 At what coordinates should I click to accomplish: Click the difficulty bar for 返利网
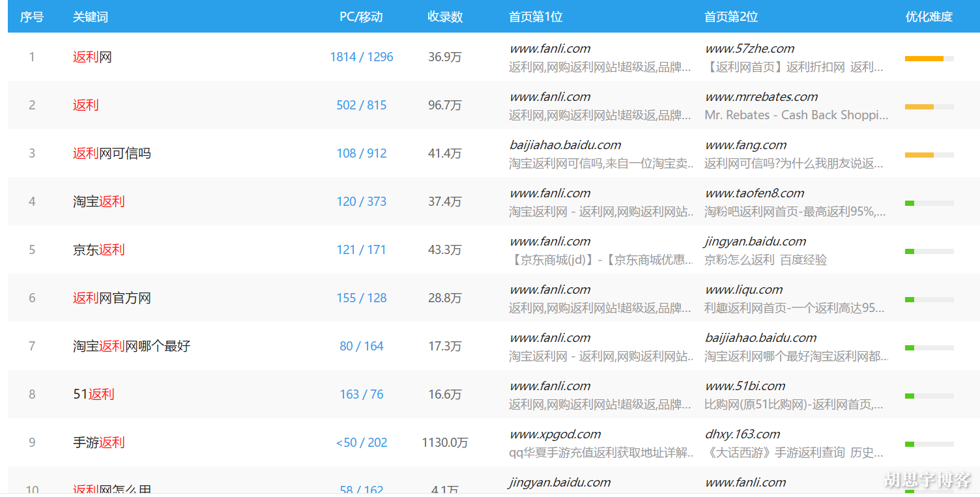[929, 59]
